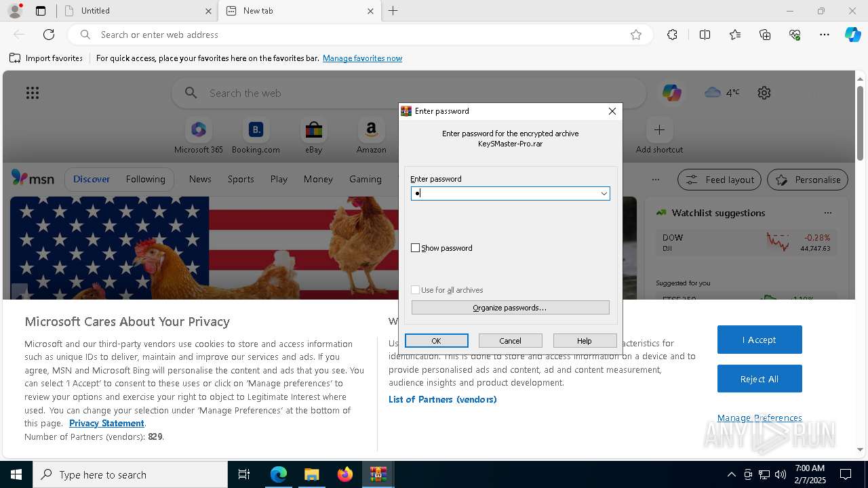The height and width of the screenshot is (488, 868).
Task: Open the Edge profile icon
Action: (x=15, y=11)
